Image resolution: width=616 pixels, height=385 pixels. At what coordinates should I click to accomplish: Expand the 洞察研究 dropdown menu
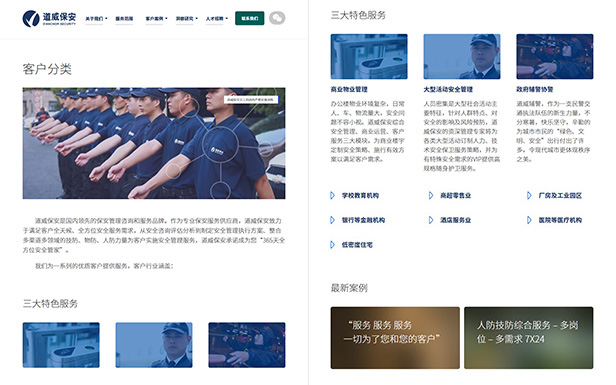point(187,18)
